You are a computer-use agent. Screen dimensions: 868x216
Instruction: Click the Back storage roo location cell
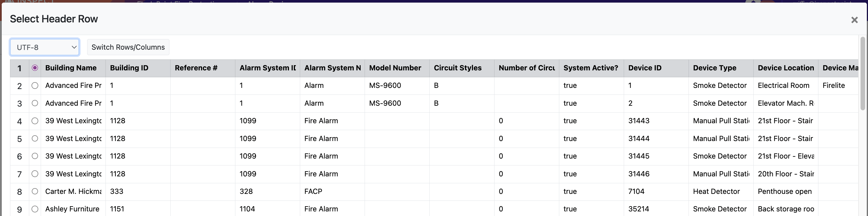[786, 209]
